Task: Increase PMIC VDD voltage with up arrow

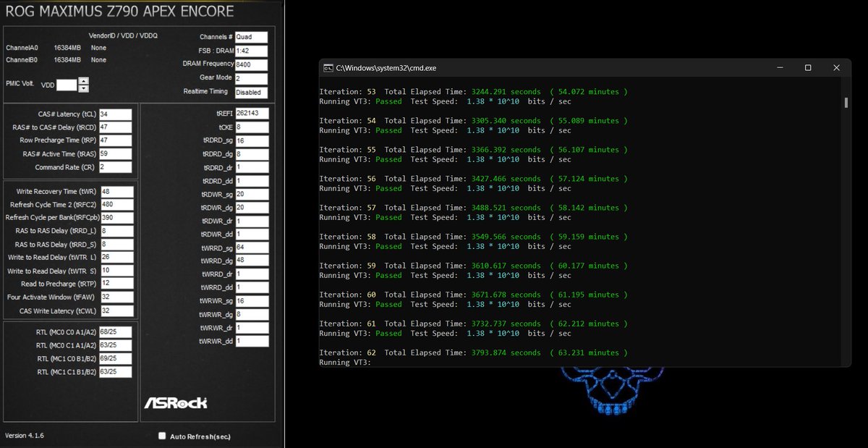Action: pyautogui.click(x=84, y=81)
